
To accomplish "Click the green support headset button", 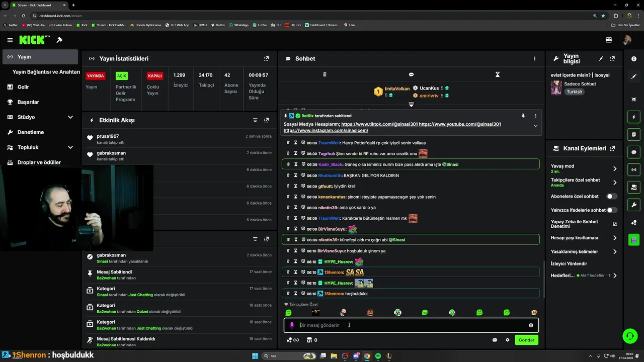I will tap(630, 336).
